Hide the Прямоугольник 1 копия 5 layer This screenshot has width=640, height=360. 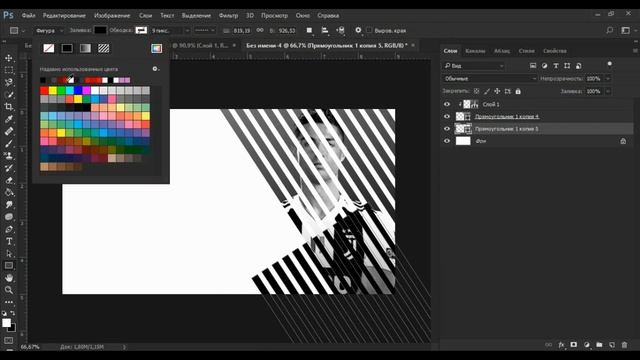click(x=447, y=129)
